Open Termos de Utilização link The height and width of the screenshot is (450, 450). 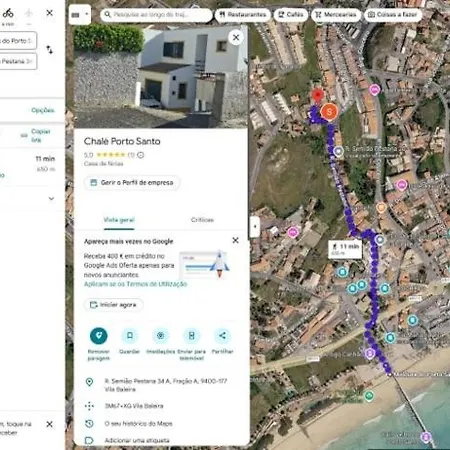coord(135,284)
